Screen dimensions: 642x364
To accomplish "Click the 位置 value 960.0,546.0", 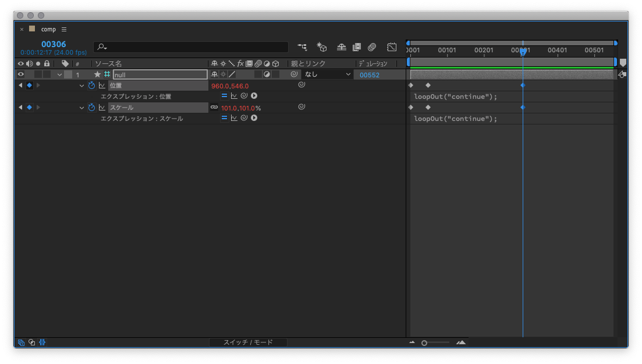I will point(230,86).
